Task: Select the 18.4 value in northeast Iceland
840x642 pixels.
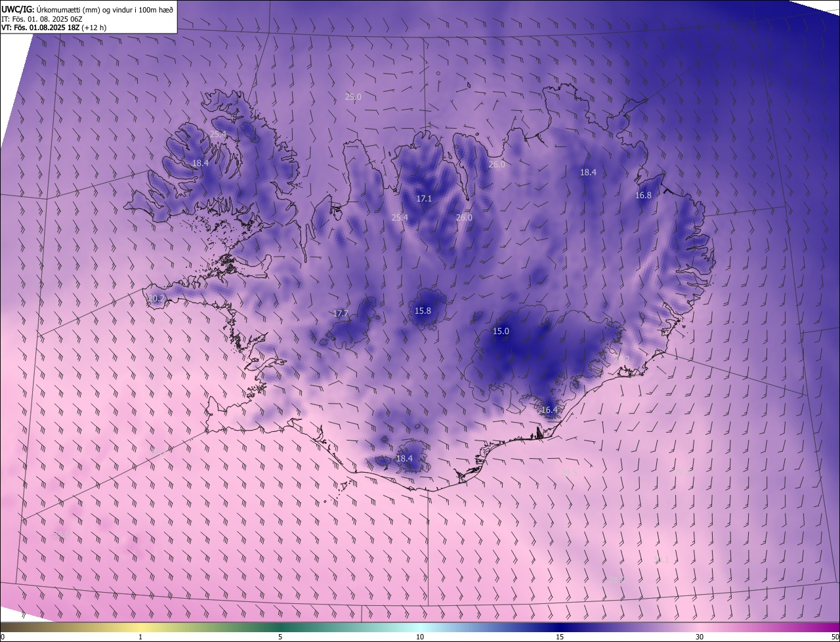Action: [x=588, y=172]
